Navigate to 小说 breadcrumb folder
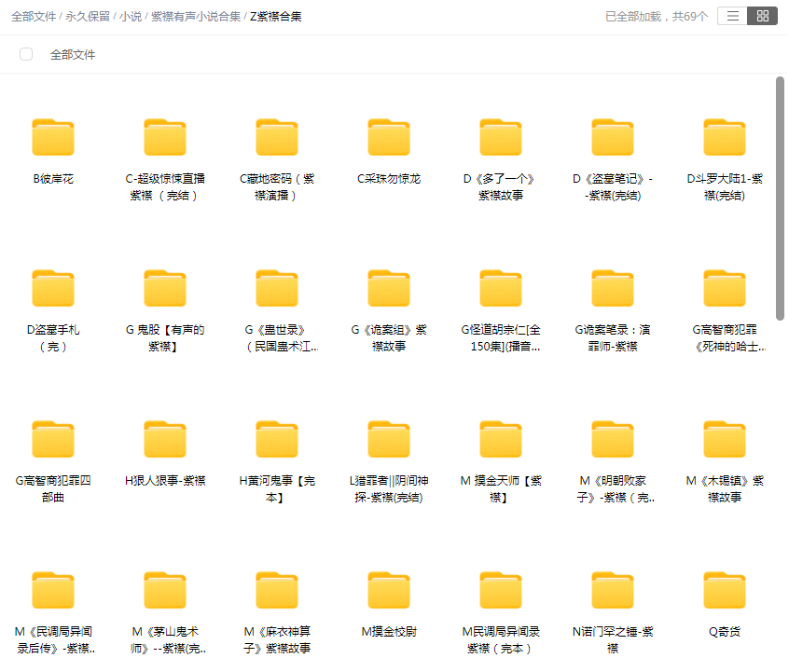The height and width of the screenshot is (672, 789). tap(131, 17)
